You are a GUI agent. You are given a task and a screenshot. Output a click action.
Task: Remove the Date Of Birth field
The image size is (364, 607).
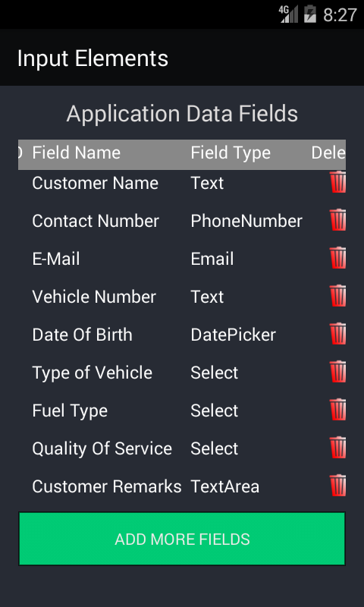[x=337, y=334]
